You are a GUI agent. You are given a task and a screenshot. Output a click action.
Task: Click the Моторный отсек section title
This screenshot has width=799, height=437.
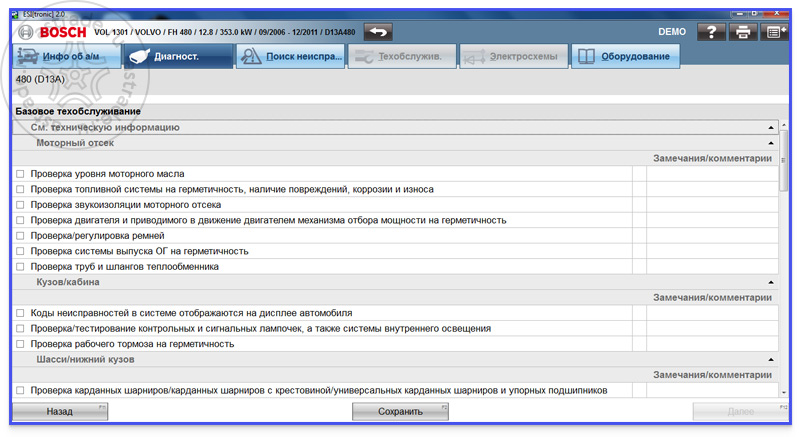tap(75, 143)
